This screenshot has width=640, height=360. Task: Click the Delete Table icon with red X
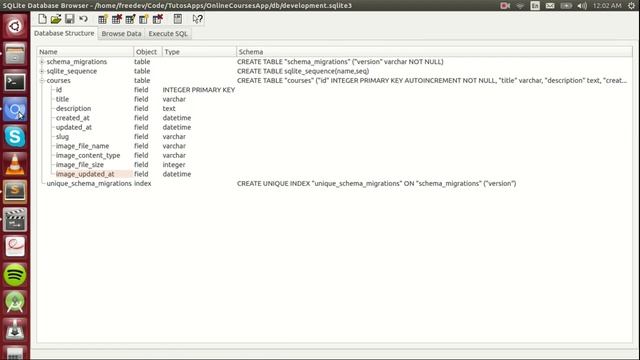click(117, 19)
